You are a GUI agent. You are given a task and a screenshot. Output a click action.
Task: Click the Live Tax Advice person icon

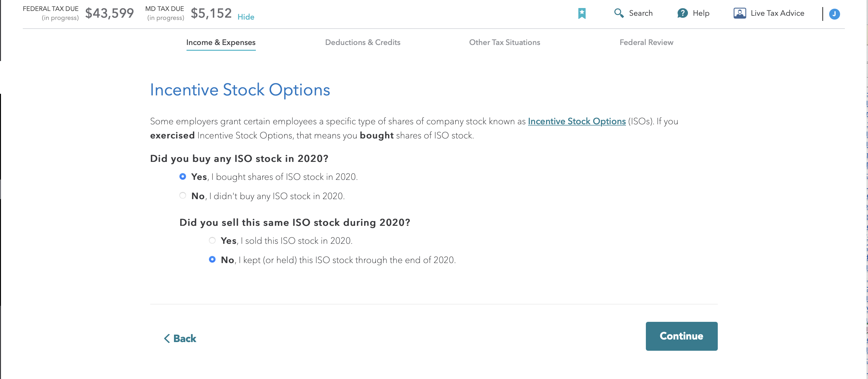[740, 13]
